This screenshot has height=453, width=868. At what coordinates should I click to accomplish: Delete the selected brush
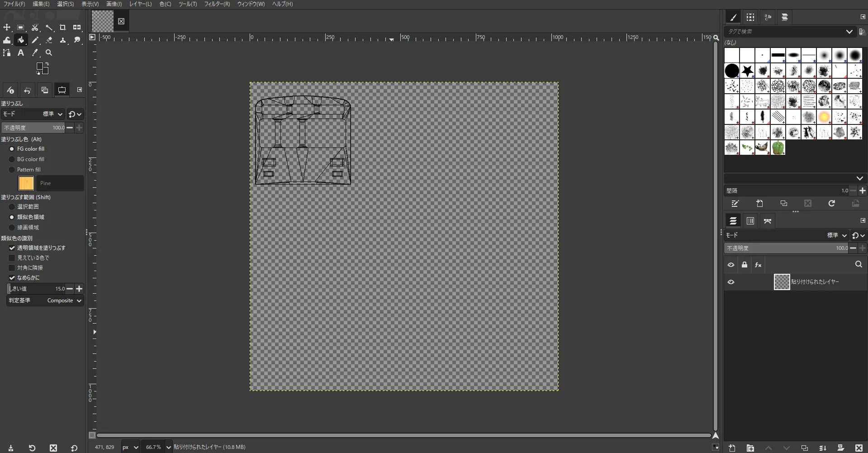coord(807,204)
